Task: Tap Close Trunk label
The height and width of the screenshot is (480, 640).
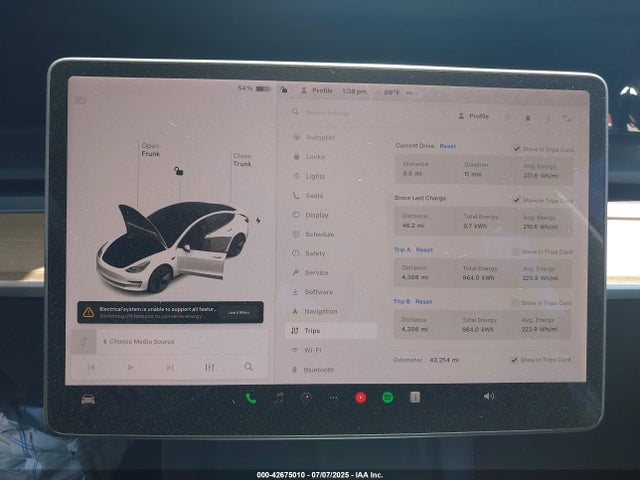Action: [x=242, y=160]
